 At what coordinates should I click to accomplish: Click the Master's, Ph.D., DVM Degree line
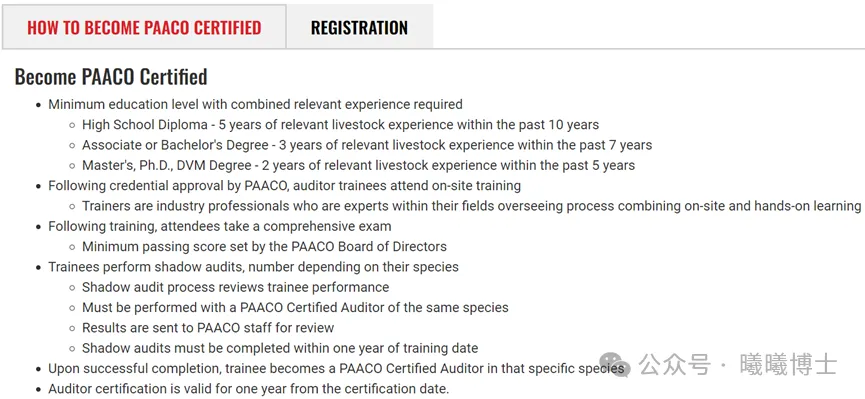tap(359, 165)
